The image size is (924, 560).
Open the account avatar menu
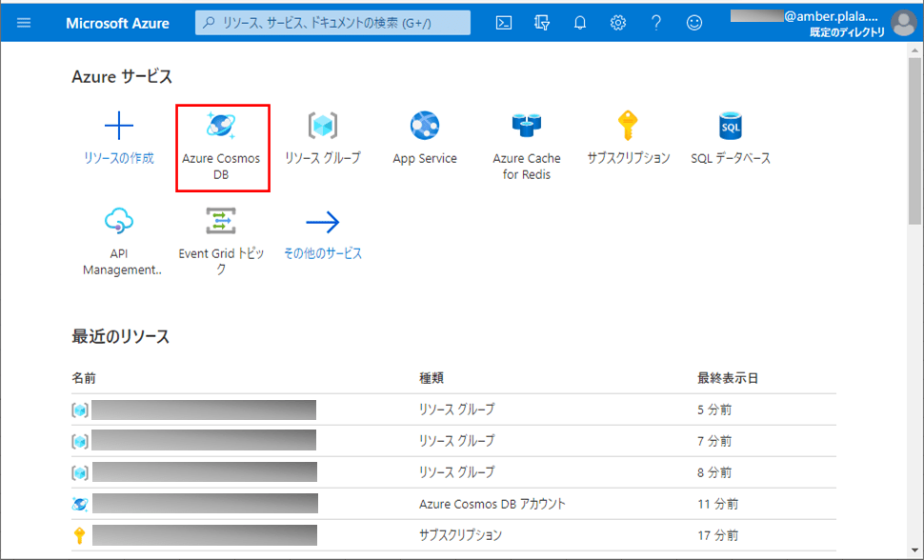tap(903, 23)
